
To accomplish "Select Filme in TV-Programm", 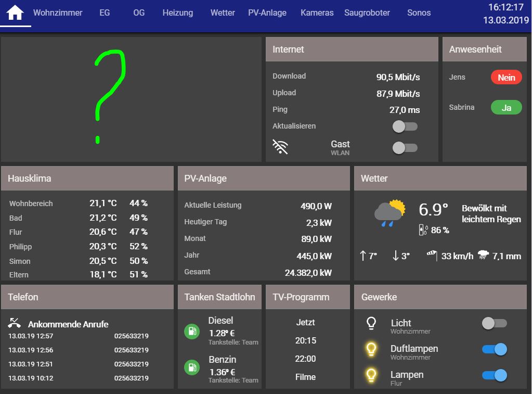I will tap(305, 377).
